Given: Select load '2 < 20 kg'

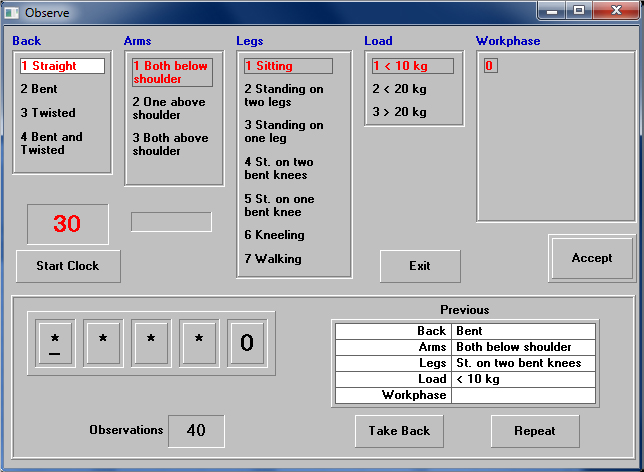Looking at the screenshot, I should (399, 89).
